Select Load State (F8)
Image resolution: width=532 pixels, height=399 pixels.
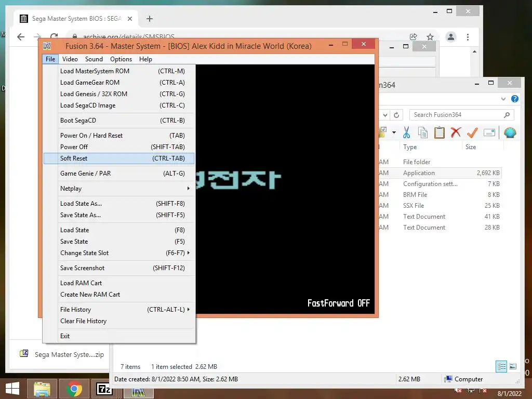(119, 230)
